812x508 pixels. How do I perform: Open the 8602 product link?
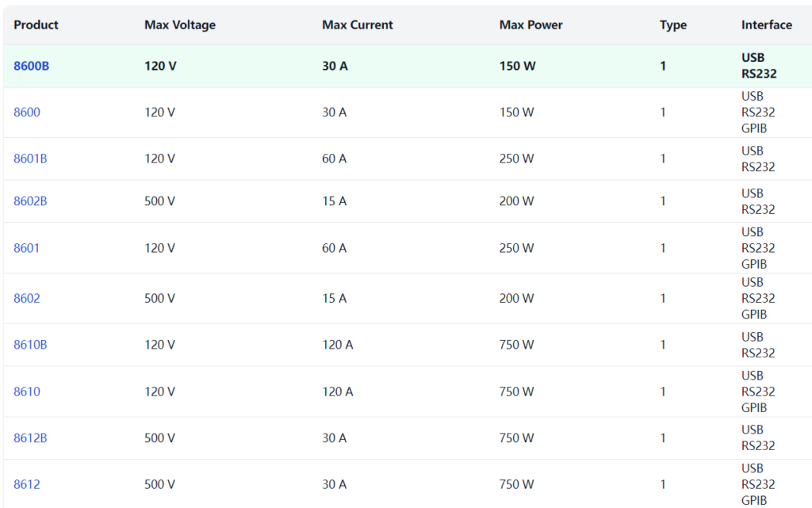pyautogui.click(x=27, y=298)
